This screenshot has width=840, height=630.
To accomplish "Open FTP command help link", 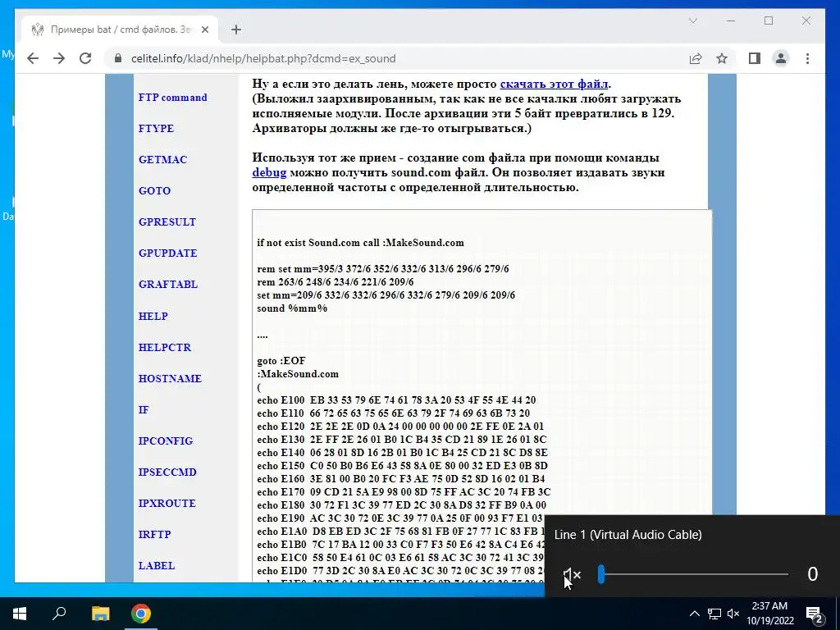I will [172, 98].
